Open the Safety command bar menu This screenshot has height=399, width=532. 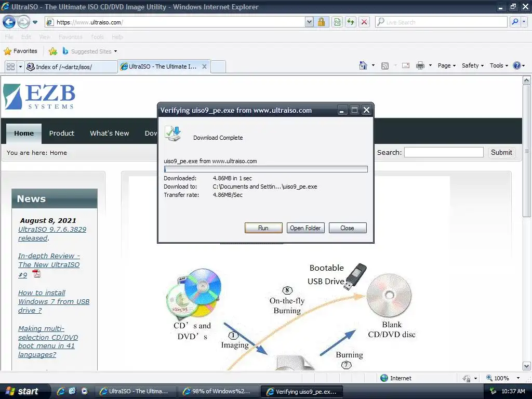tap(473, 65)
